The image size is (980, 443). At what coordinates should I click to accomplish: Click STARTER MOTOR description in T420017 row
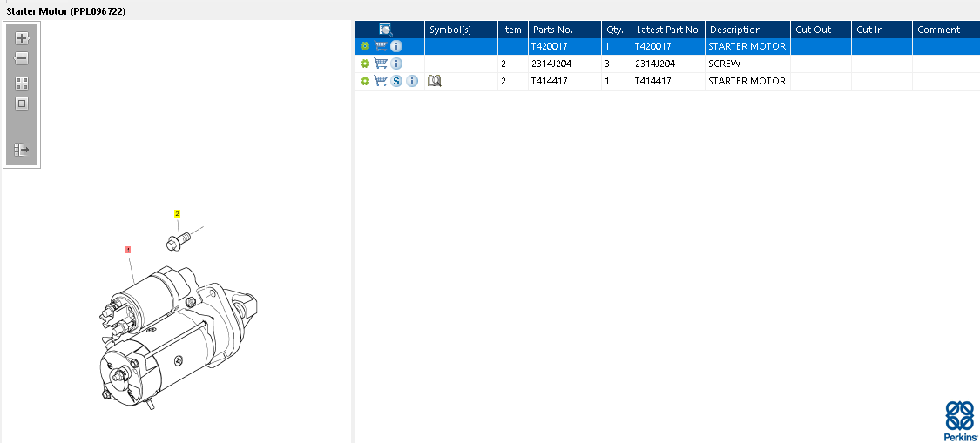747,46
